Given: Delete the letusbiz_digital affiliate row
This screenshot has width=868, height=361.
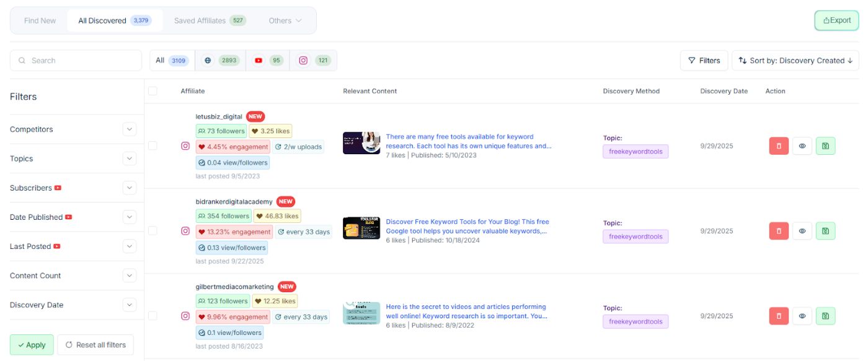Looking at the screenshot, I should 779,146.
